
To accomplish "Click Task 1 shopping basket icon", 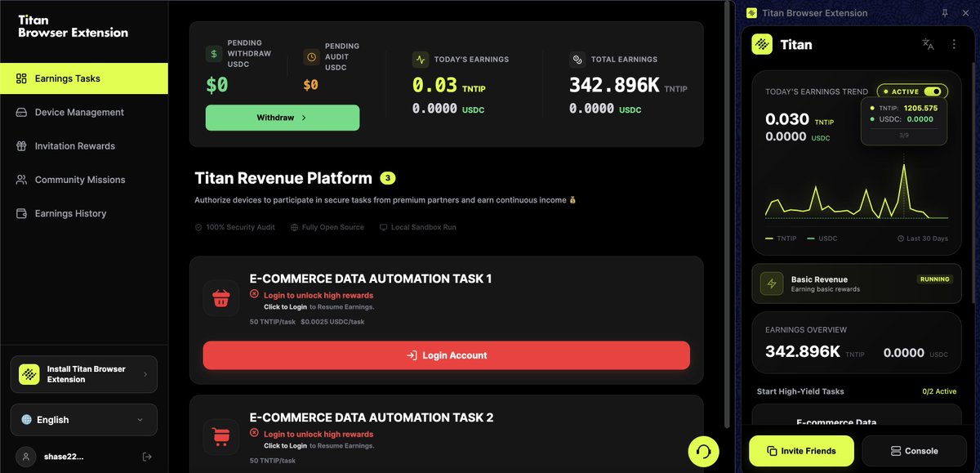I will [x=220, y=298].
